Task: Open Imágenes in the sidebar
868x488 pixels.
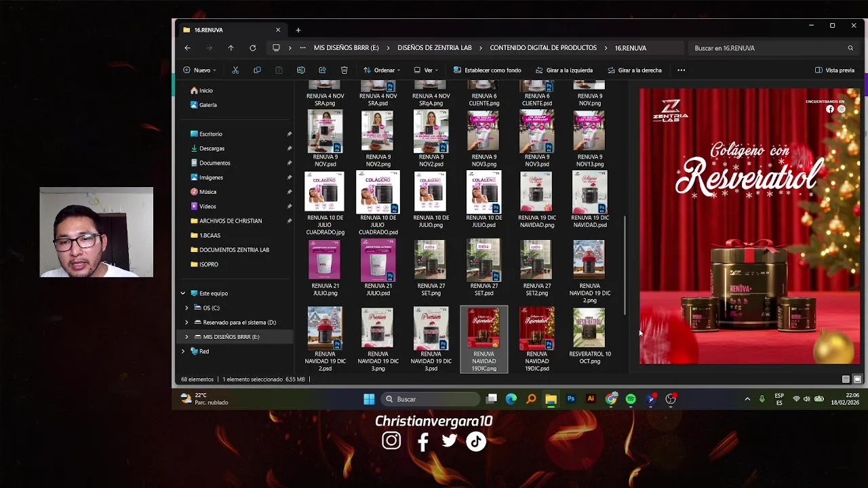Action: [x=211, y=178]
